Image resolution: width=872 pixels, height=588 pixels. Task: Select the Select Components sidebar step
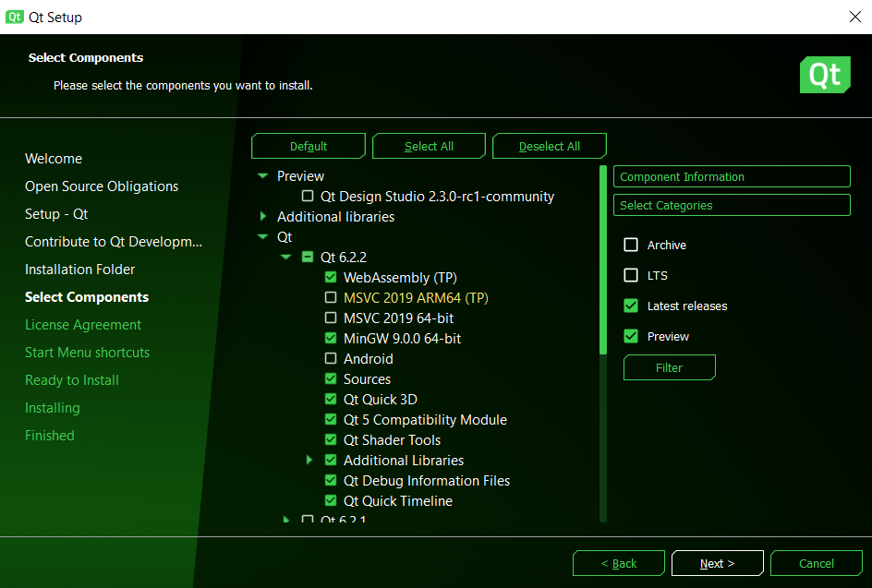tap(87, 297)
